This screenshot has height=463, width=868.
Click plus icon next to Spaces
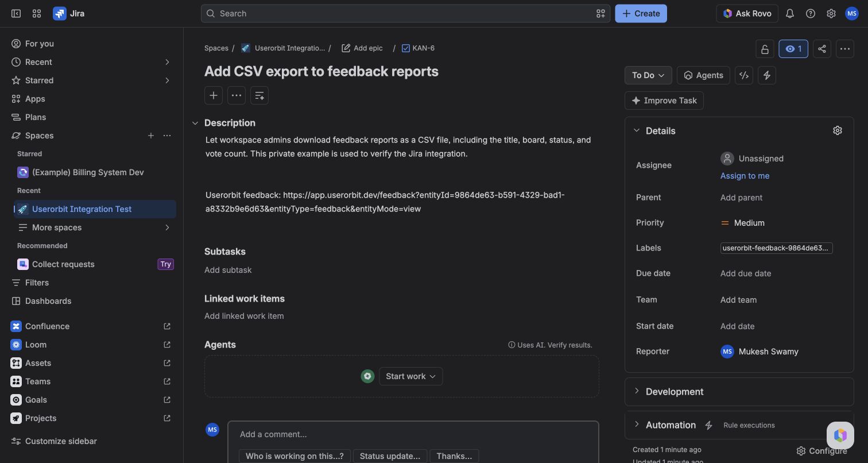pyautogui.click(x=151, y=136)
